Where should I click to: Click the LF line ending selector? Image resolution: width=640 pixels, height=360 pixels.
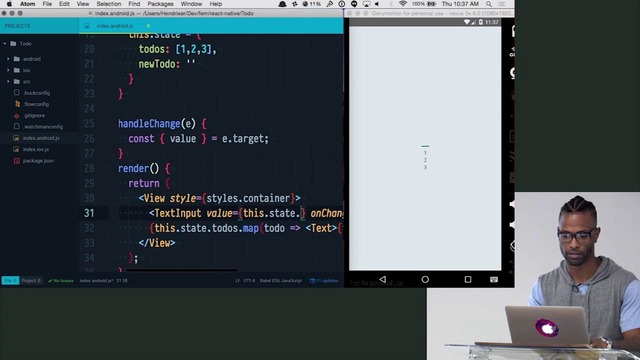[x=237, y=281]
